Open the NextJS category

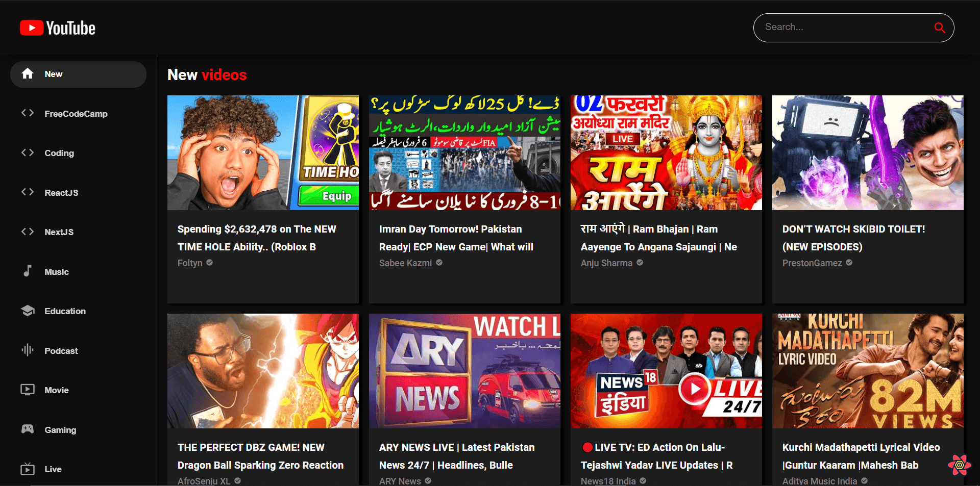[59, 232]
